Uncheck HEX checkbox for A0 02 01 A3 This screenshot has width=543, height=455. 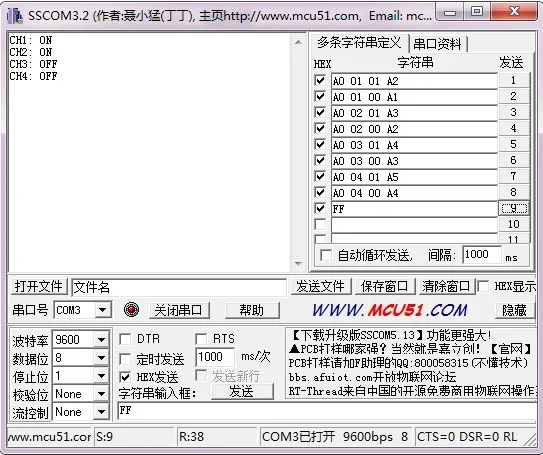(x=320, y=113)
